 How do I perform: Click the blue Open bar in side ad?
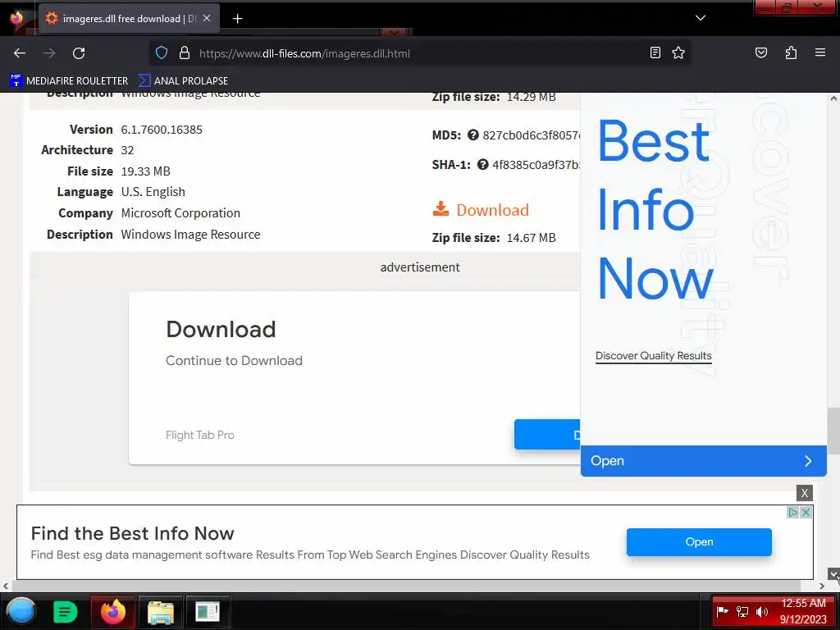(703, 461)
